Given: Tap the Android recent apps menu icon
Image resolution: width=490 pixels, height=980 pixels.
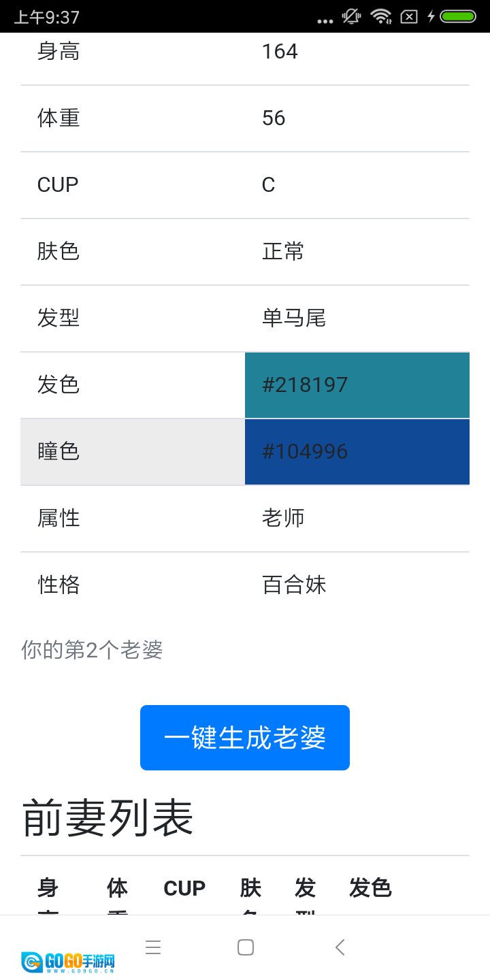Looking at the screenshot, I should pyautogui.click(x=153, y=947).
